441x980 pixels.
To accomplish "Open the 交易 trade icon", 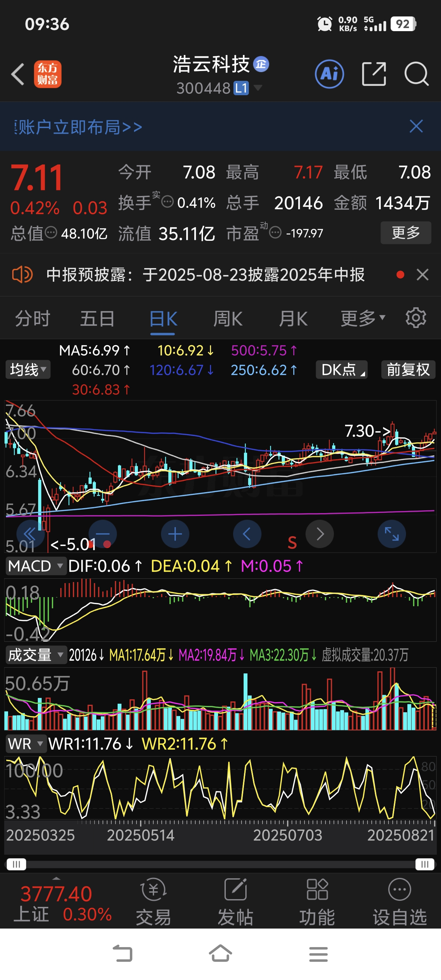I will (x=153, y=902).
